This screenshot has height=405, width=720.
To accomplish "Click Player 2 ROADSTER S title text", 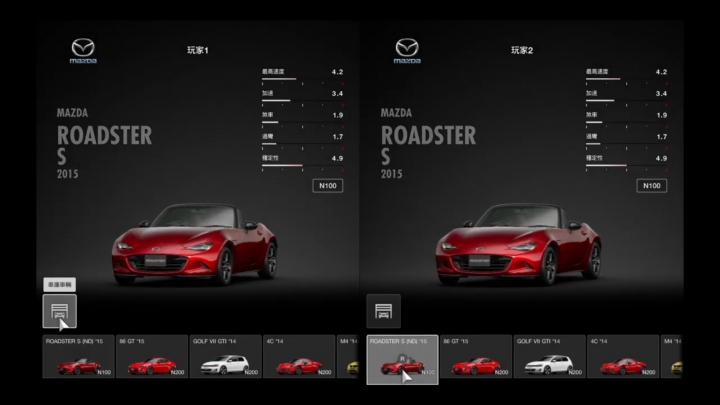I will click(428, 145).
